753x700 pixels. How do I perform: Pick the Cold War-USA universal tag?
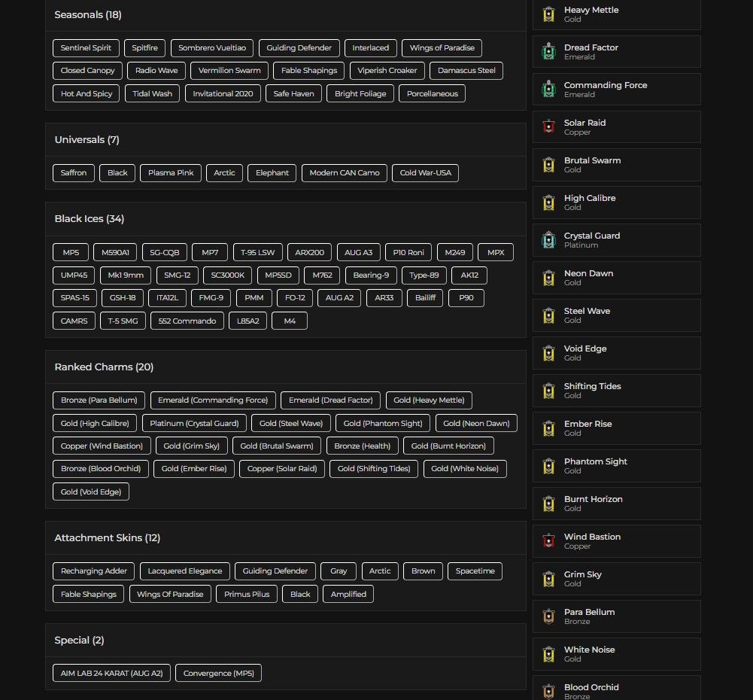point(426,172)
